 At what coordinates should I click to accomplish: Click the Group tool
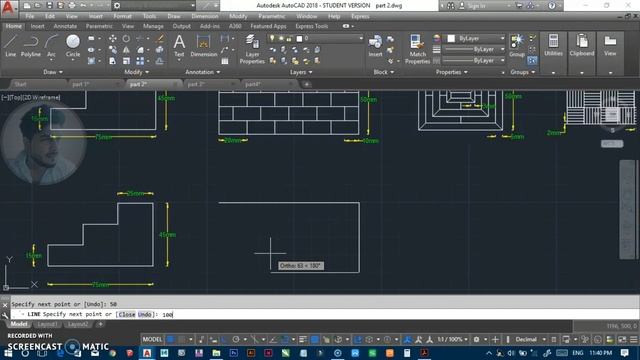517,46
